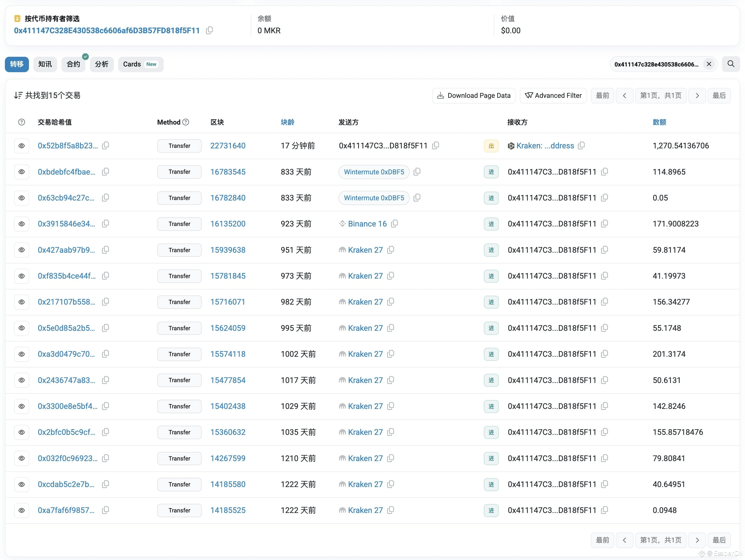745x560 pixels.
Task: Go to next page using the top chevron
Action: point(697,96)
